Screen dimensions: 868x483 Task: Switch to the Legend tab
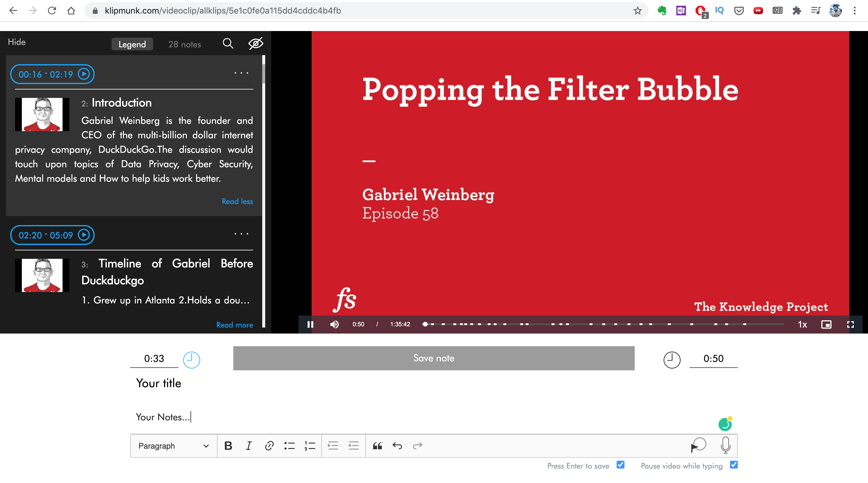click(x=132, y=44)
